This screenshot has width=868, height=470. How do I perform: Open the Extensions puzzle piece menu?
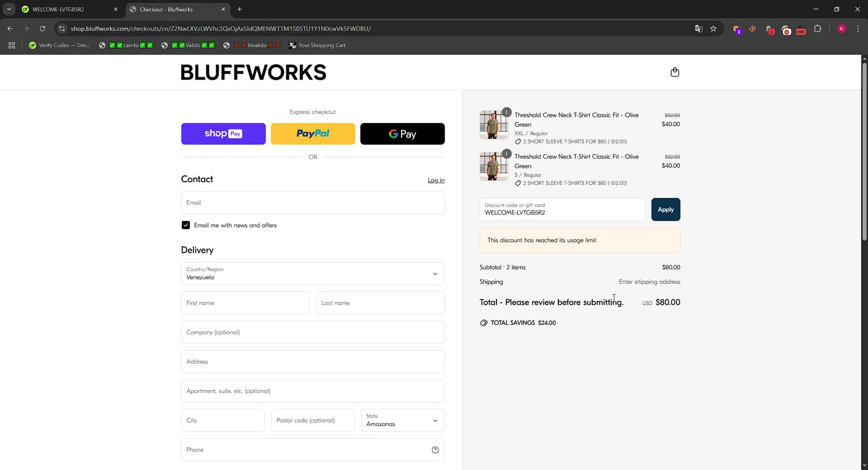[x=818, y=28]
